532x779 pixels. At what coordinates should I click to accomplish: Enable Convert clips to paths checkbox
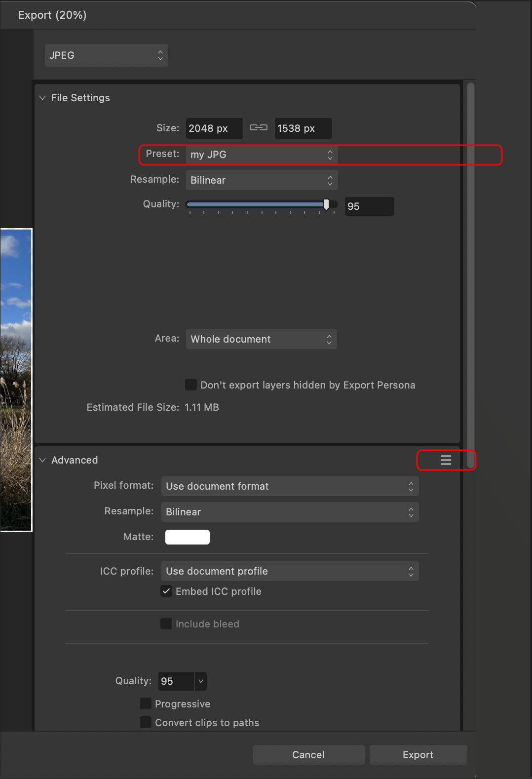coord(146,722)
